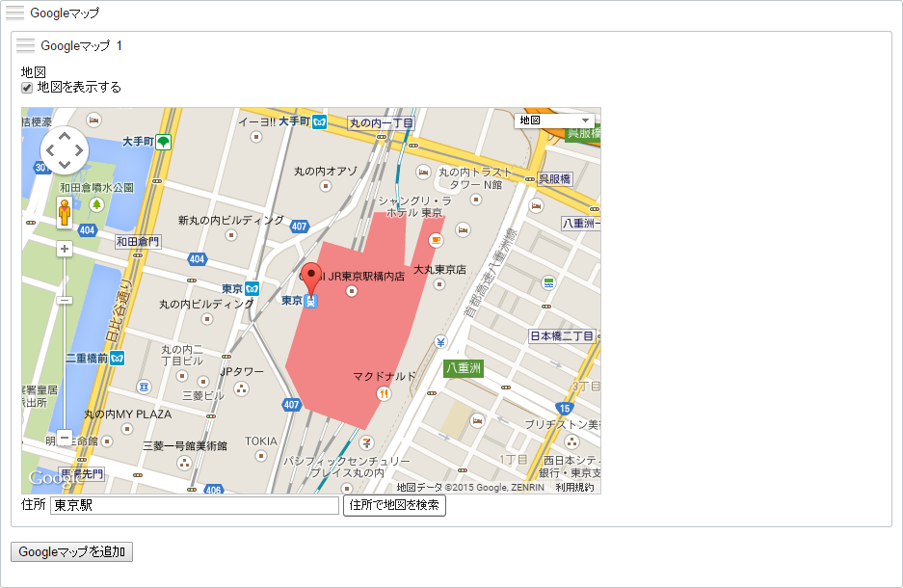
Task: Click the 丸の内トラストタワー N館 label
Action: point(475,178)
